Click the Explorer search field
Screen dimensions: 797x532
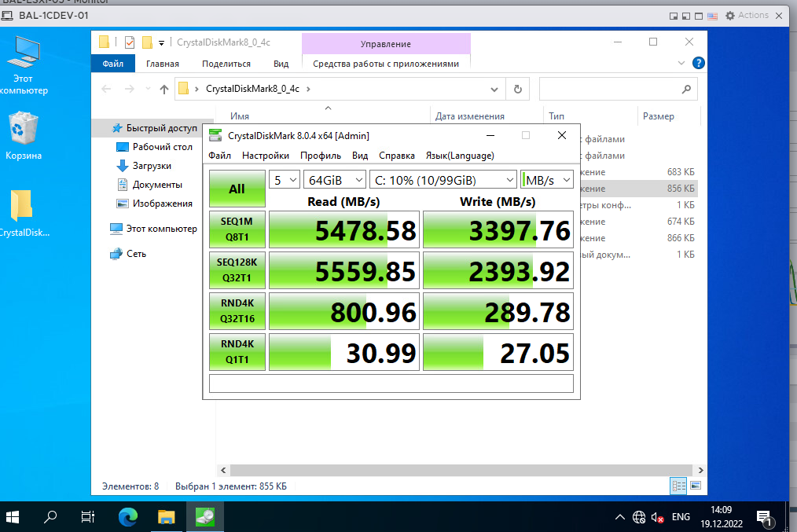click(618, 89)
